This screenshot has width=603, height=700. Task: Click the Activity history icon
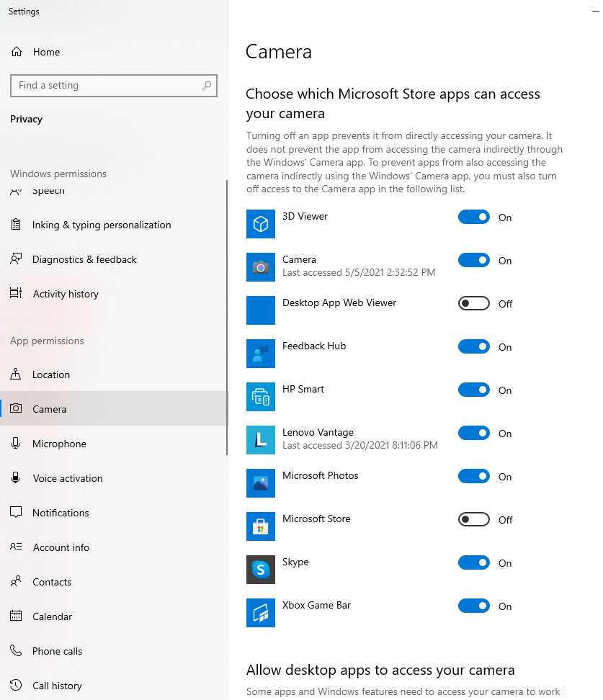(x=16, y=293)
